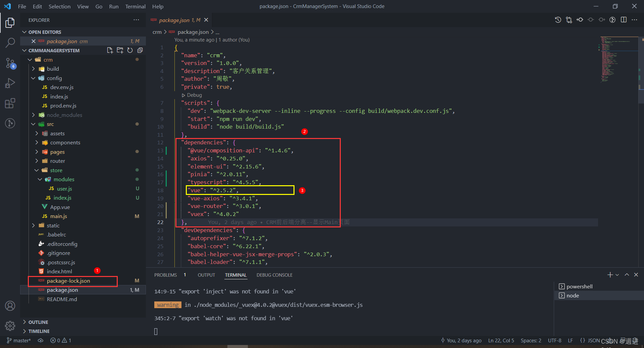Open the Search view in activity bar
Image resolution: width=644 pixels, height=348 pixels.
(10, 43)
